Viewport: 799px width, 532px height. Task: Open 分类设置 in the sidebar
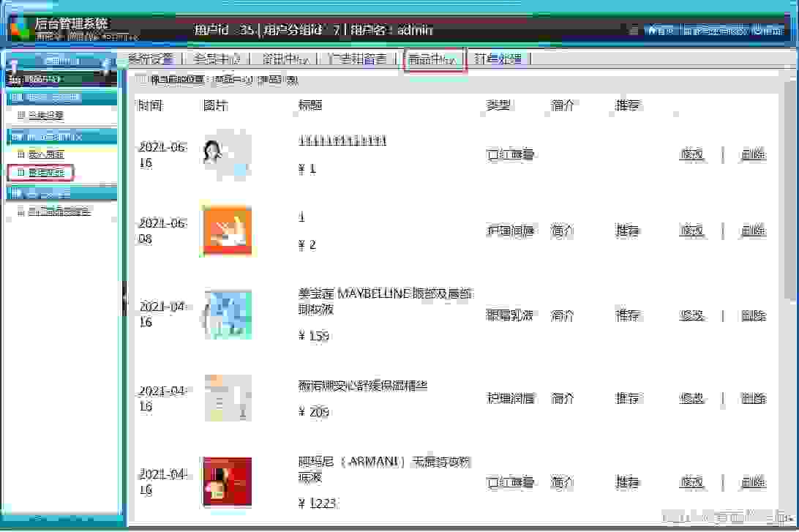tap(46, 116)
